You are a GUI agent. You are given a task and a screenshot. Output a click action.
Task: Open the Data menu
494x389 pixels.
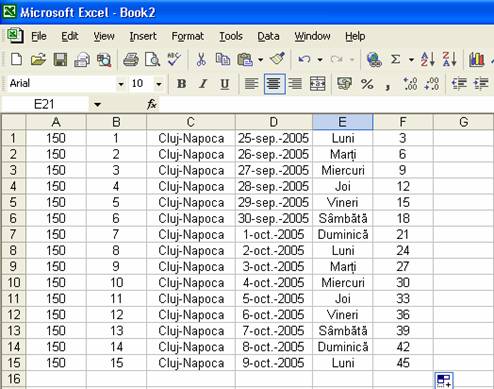point(268,36)
